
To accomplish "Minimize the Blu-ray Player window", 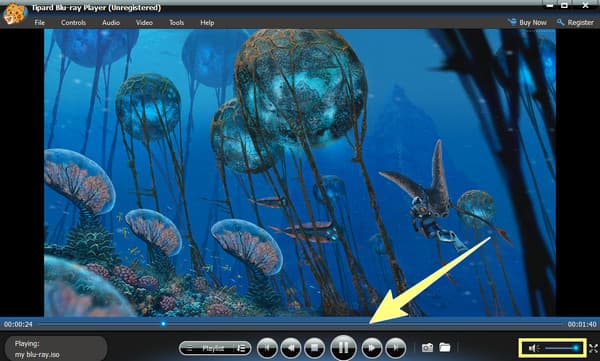I will pos(550,5).
